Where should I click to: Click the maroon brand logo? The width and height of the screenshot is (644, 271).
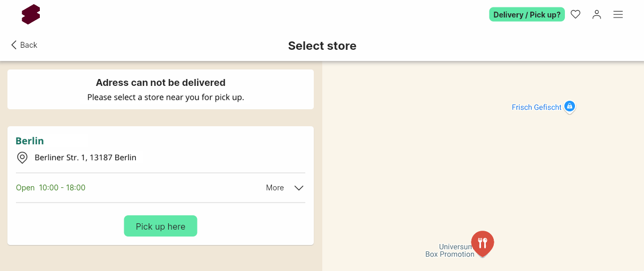pyautogui.click(x=31, y=14)
